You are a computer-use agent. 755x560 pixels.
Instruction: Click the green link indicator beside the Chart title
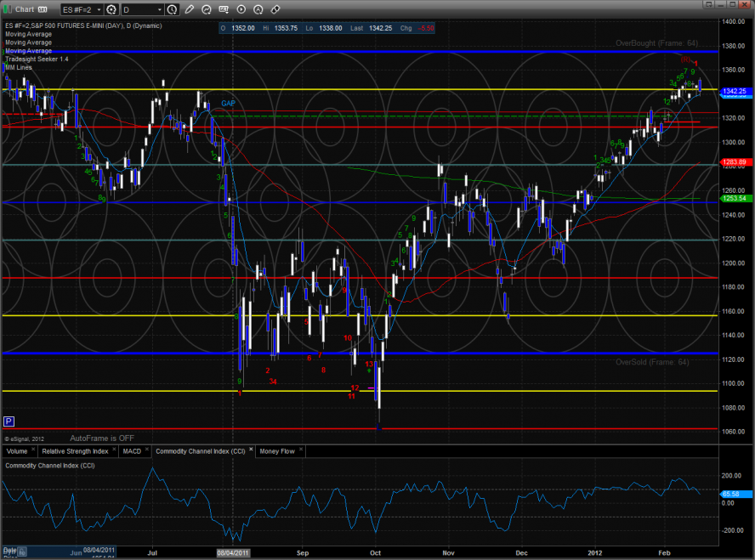coord(8,9)
